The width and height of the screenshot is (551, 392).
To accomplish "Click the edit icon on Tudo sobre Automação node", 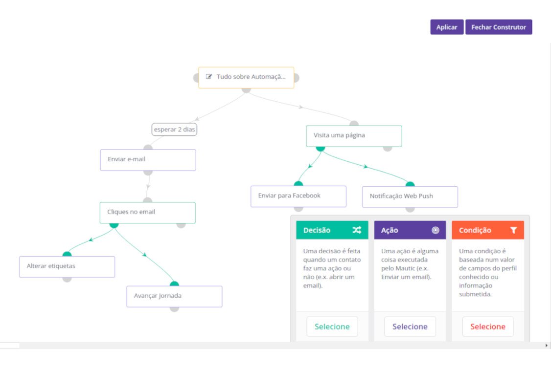I will [x=209, y=77].
